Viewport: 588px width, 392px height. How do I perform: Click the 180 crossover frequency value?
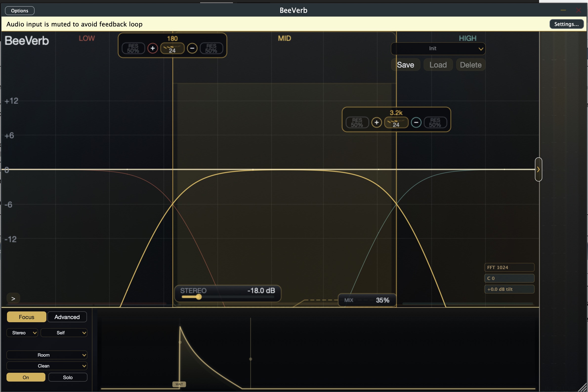(x=172, y=39)
